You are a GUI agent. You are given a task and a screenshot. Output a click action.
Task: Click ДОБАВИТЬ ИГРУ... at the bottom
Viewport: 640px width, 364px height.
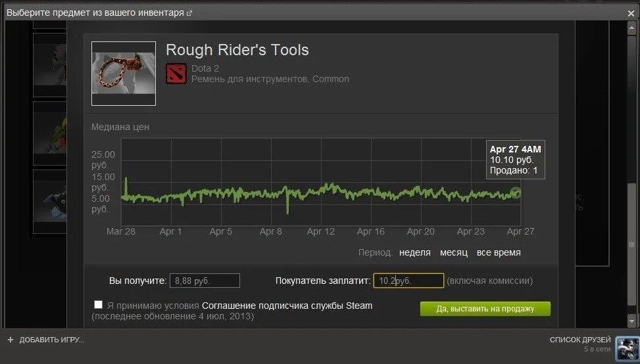pyautogui.click(x=51, y=340)
